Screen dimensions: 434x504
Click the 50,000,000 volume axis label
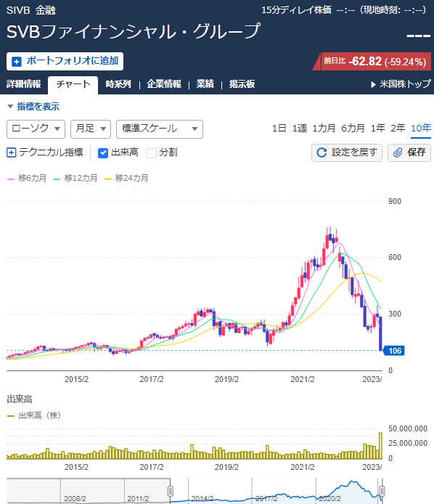pyautogui.click(x=408, y=428)
